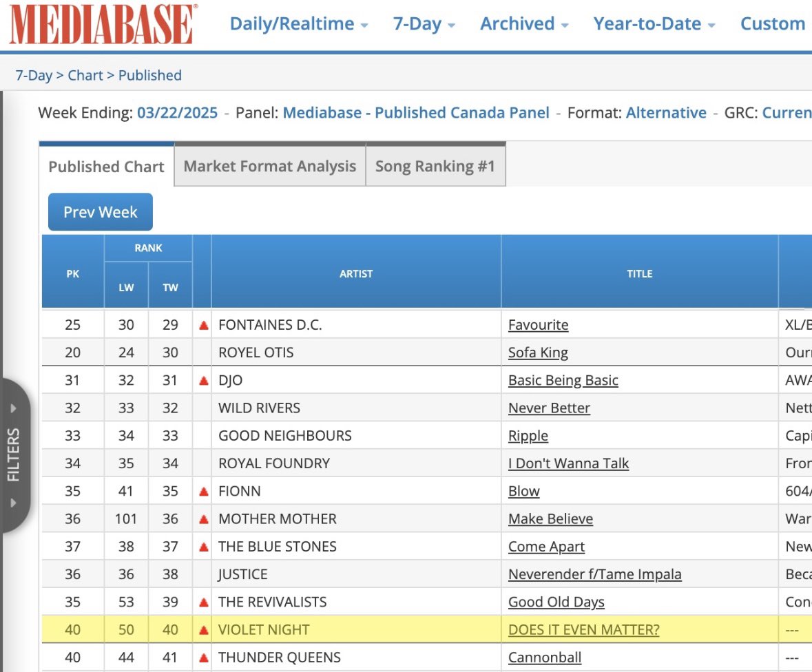This screenshot has height=672, width=812.
Task: Open the Archived dropdown menu
Action: [x=524, y=24]
